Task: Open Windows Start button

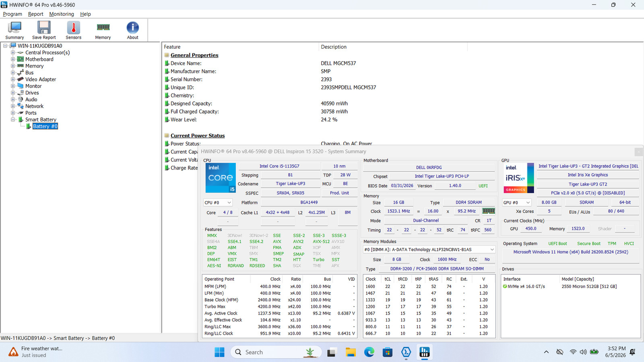Action: coord(219,352)
